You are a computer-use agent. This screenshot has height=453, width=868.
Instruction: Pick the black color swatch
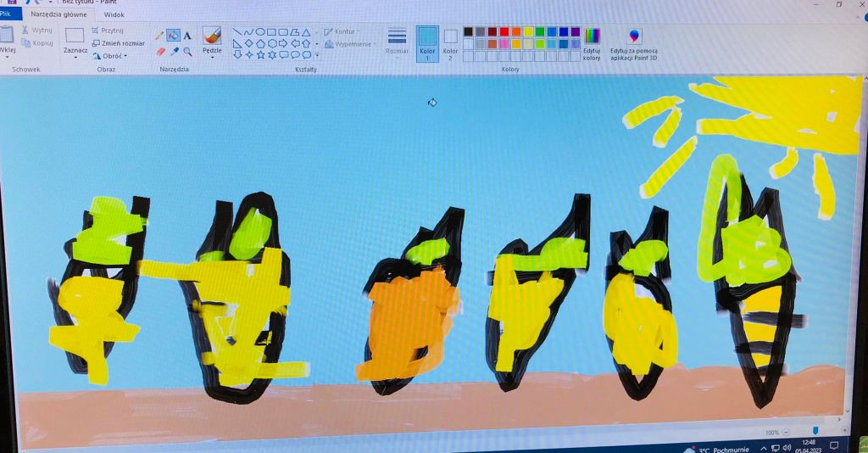[468, 31]
